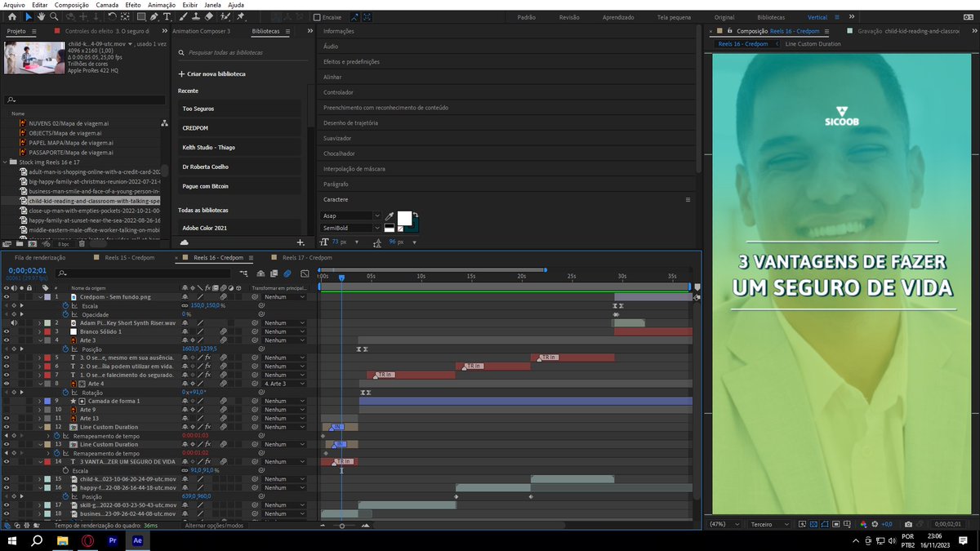
Task: Open the Terceiro resolution dropdown
Action: pos(769,524)
